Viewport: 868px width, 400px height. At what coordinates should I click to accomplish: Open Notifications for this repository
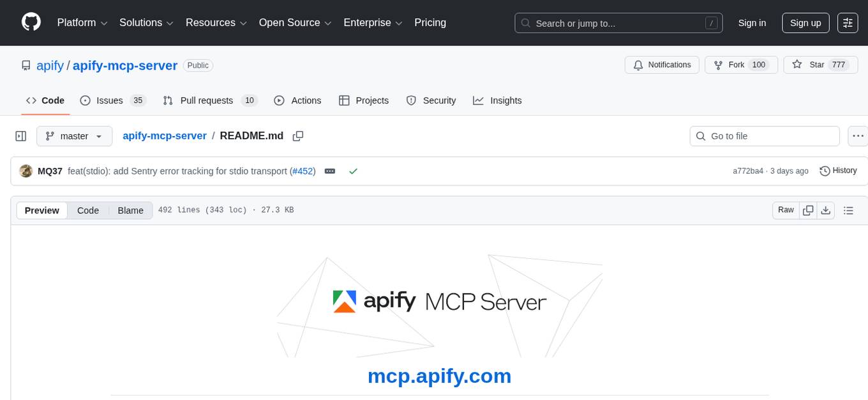pyautogui.click(x=662, y=65)
